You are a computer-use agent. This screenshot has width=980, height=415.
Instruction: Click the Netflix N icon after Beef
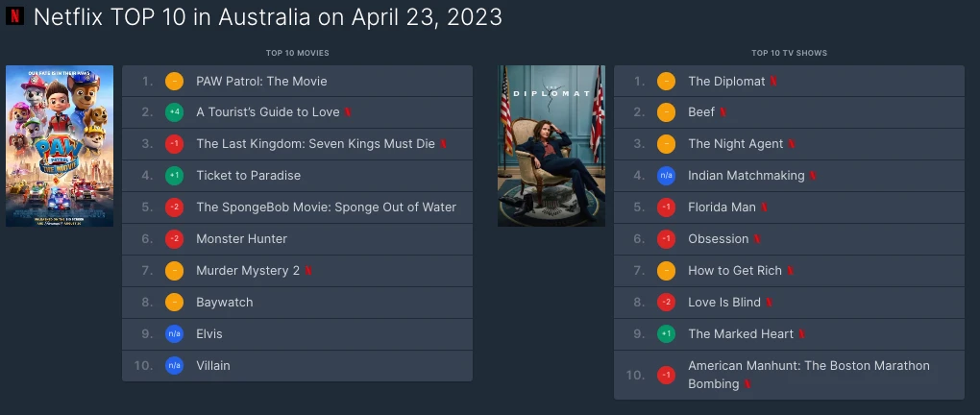723,112
